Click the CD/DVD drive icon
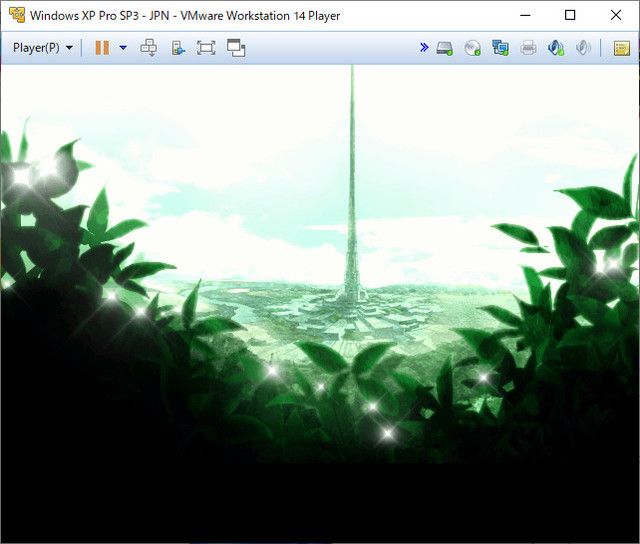The width and height of the screenshot is (640, 544). (x=472, y=48)
